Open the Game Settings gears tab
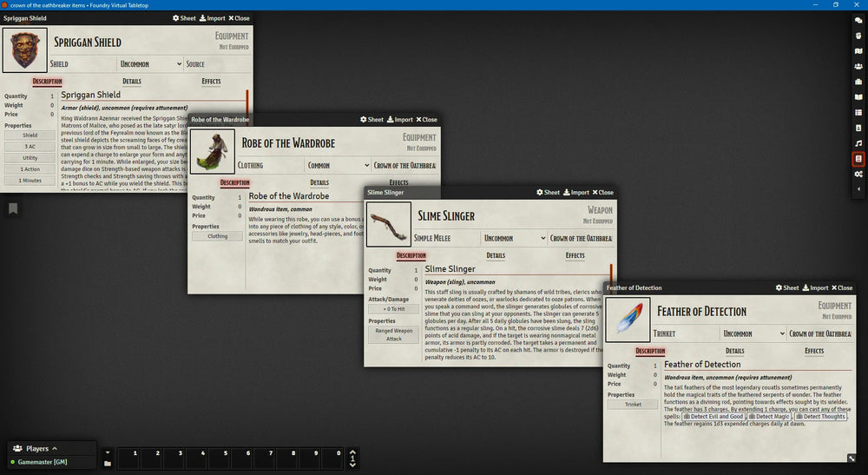The width and height of the screenshot is (868, 475). coord(858,174)
